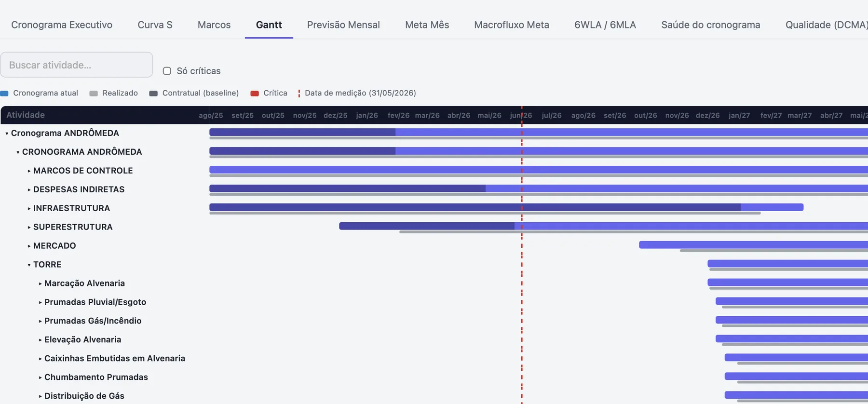Select the SUPERESTRUTURA row label
Image resolution: width=868 pixels, height=404 pixels.
click(73, 227)
